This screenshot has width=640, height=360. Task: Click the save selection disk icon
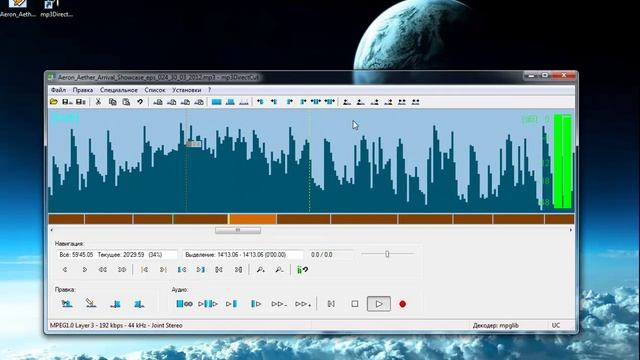81,102
